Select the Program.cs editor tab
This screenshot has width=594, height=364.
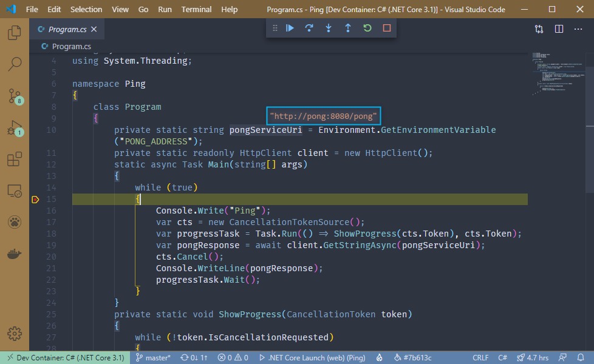(x=67, y=29)
